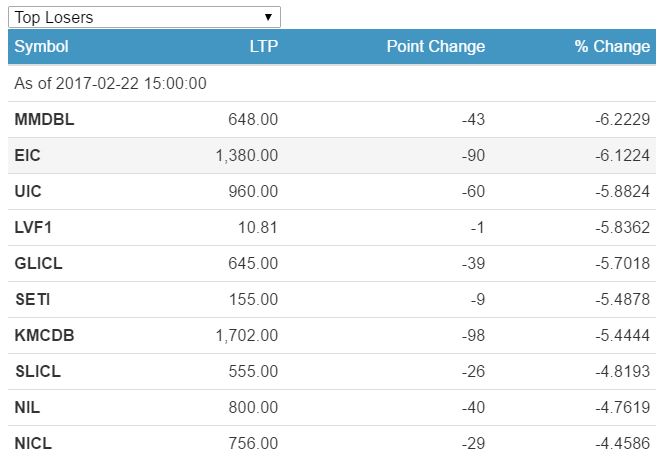The height and width of the screenshot is (456, 667).
Task: Click the Symbol column header
Action: pyautogui.click(x=42, y=47)
